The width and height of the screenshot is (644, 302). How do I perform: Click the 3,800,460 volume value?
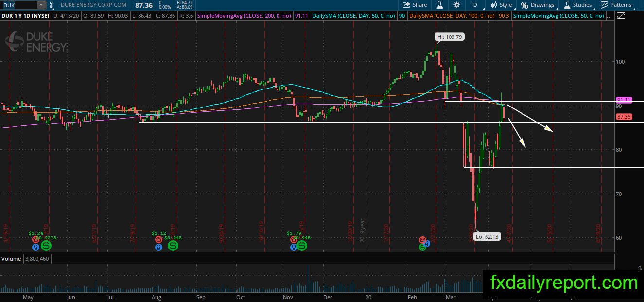click(x=36, y=259)
